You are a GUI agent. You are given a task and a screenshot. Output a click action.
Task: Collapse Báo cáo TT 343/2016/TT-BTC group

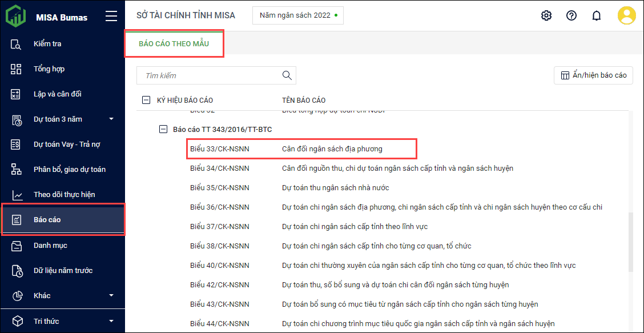pos(163,130)
